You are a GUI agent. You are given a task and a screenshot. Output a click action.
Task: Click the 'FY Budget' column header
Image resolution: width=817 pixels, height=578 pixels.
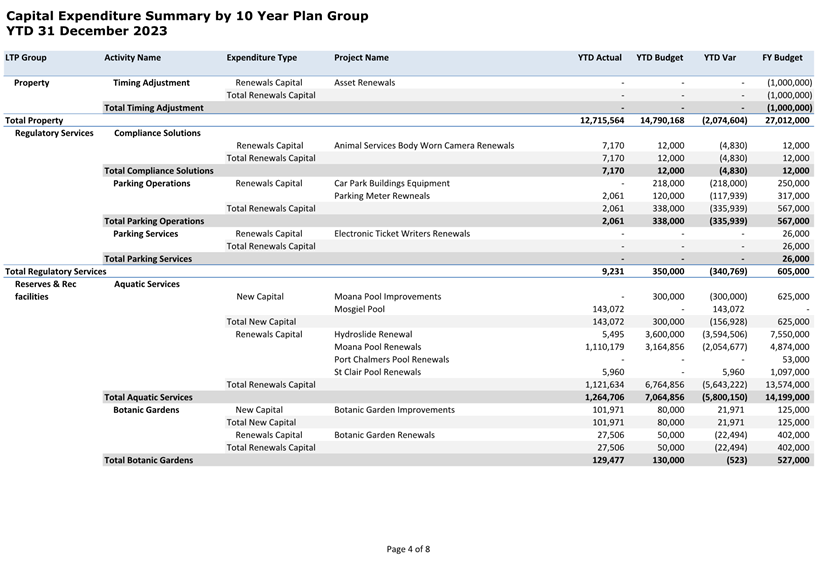[782, 58]
